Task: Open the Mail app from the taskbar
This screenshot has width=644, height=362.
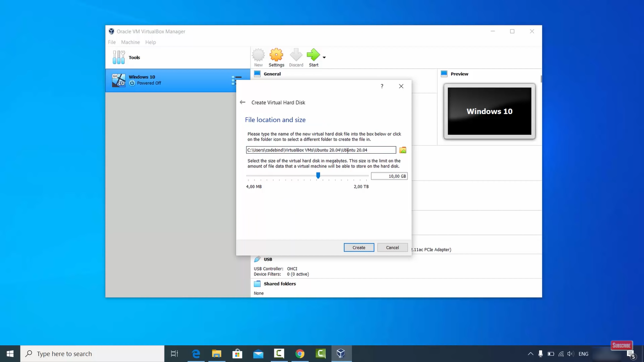Action: coord(258,354)
